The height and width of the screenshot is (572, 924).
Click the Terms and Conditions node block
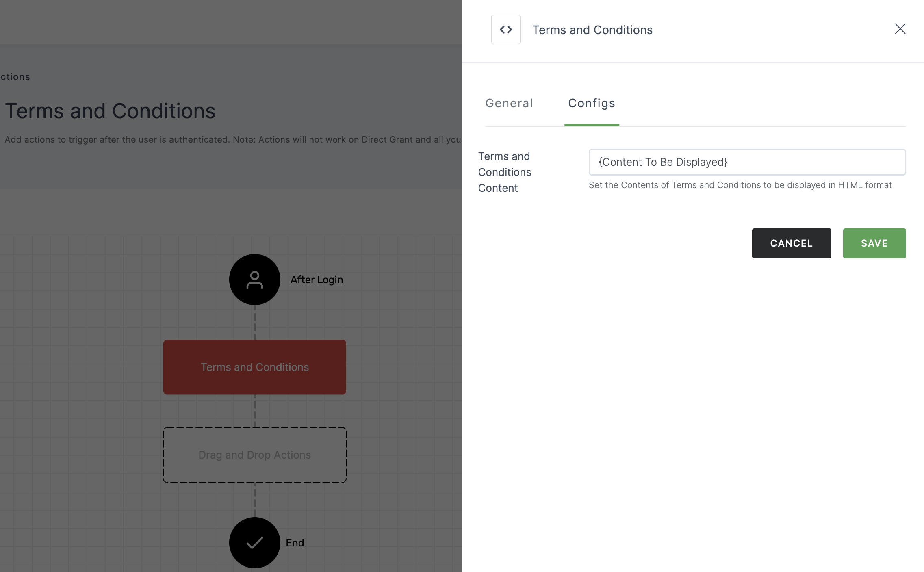pyautogui.click(x=254, y=367)
